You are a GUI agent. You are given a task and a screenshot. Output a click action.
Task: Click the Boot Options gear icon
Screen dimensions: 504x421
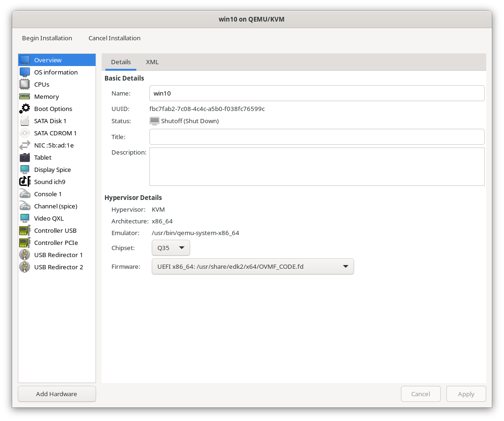point(25,109)
